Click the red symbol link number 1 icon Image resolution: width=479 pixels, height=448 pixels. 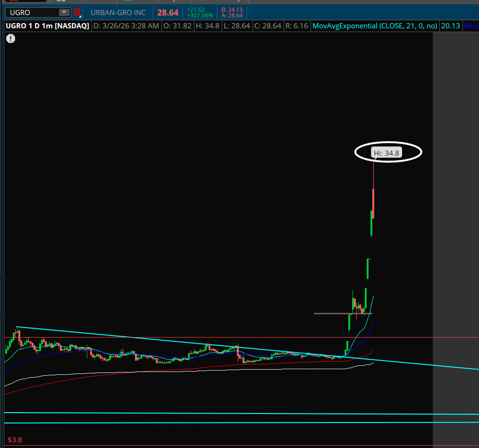click(77, 12)
